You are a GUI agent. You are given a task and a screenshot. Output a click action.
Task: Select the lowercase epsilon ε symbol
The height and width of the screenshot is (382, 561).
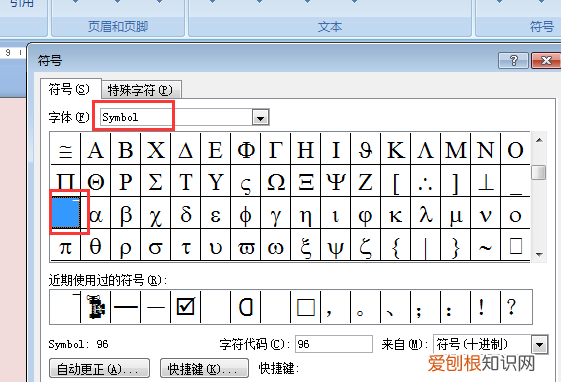[216, 213]
